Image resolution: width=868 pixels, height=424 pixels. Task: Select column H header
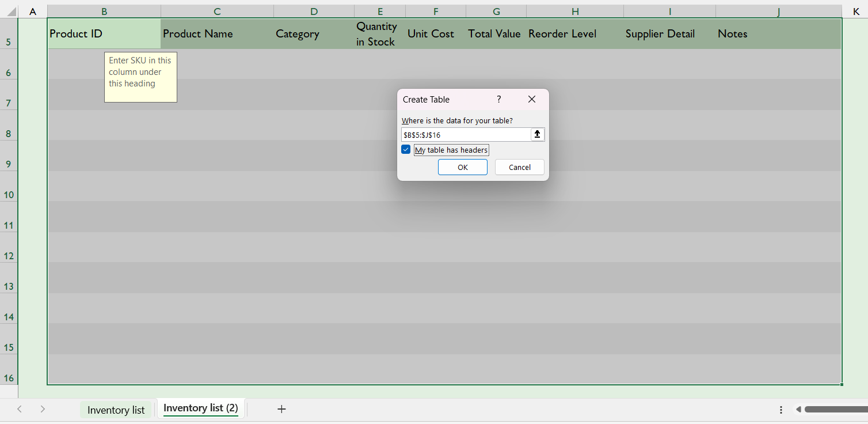tap(575, 11)
